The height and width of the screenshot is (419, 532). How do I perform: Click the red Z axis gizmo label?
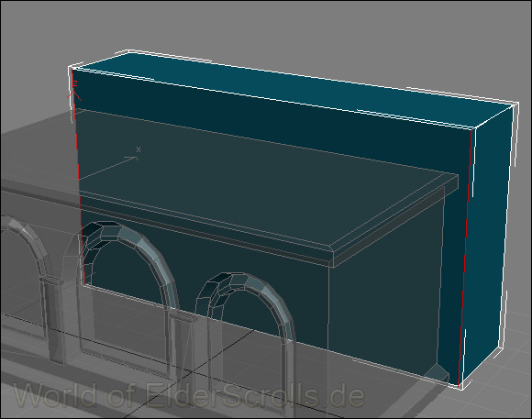click(75, 83)
